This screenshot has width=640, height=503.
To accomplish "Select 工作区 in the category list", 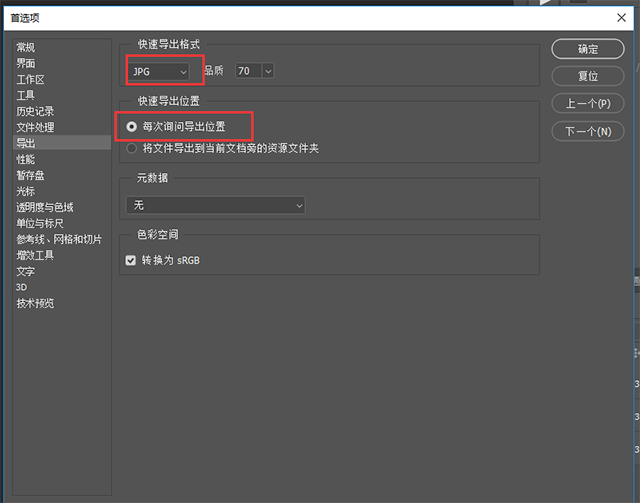I will (x=30, y=79).
